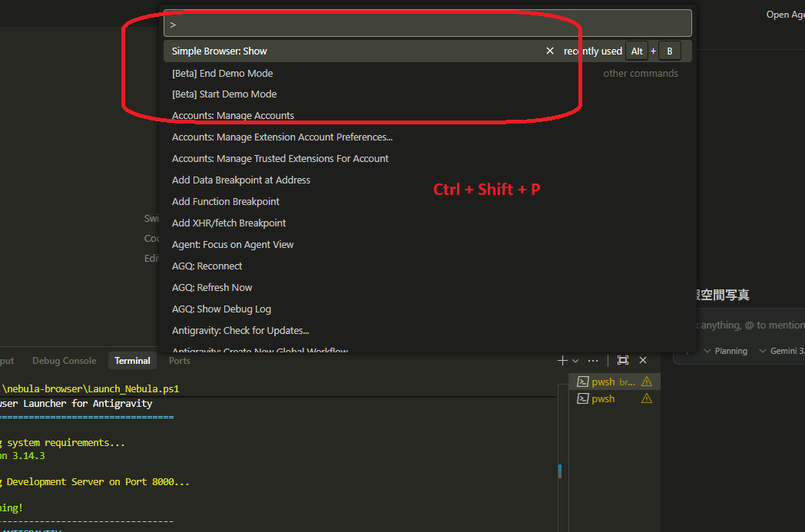The height and width of the screenshot is (532, 805).
Task: Close the terminal panel
Action: pyautogui.click(x=642, y=360)
